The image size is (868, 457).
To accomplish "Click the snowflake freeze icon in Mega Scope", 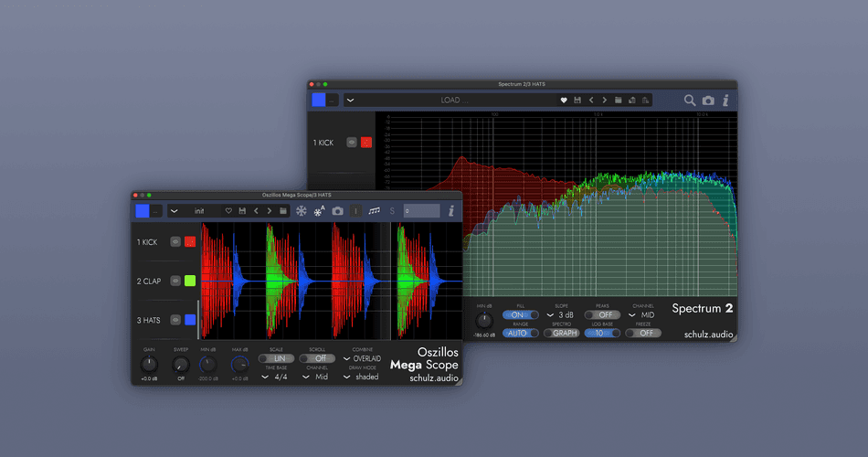I will (x=301, y=211).
